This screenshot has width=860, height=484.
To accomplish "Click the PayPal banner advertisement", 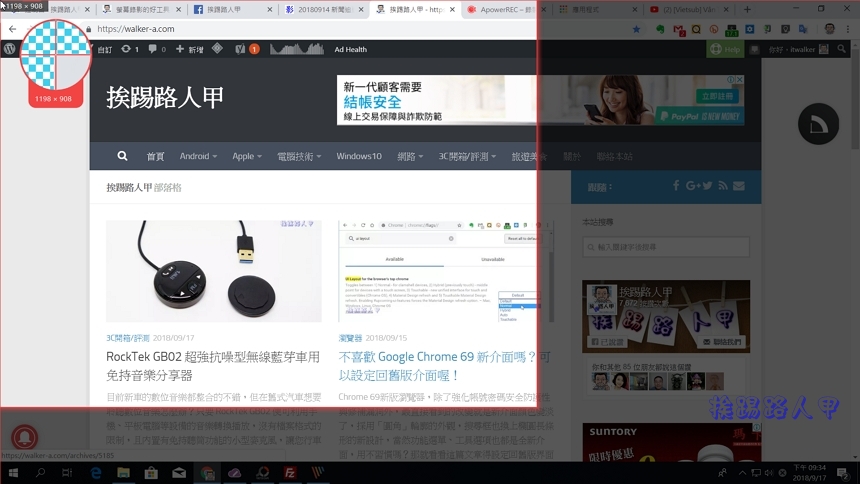I will pos(540,100).
